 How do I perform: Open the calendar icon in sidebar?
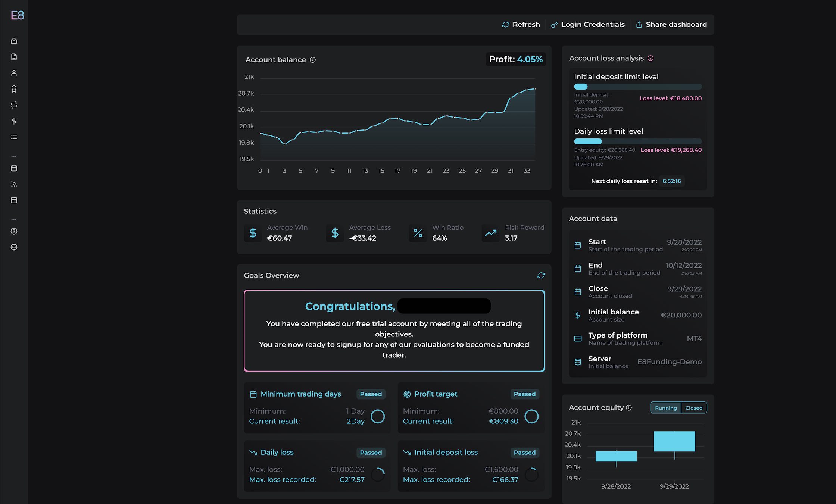14,168
